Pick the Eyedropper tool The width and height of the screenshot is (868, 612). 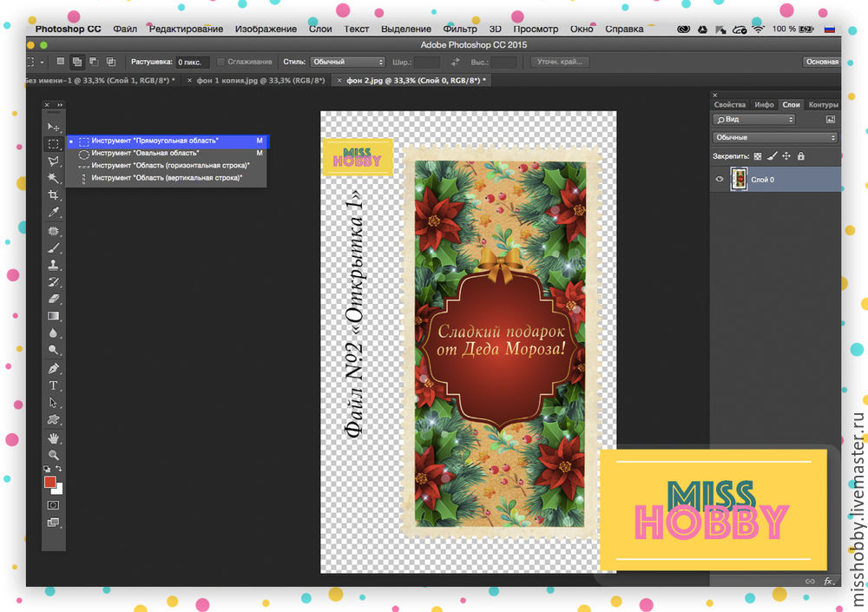pos(53,213)
